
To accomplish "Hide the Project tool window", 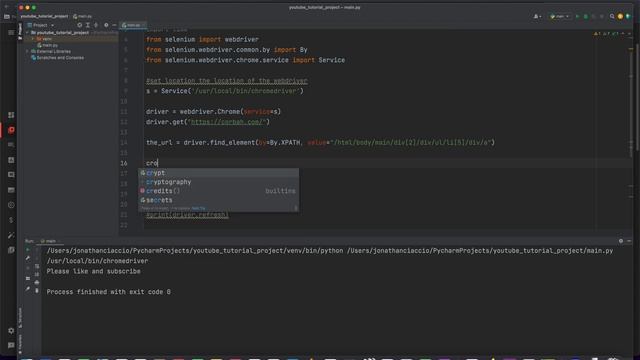I will pos(114,25).
